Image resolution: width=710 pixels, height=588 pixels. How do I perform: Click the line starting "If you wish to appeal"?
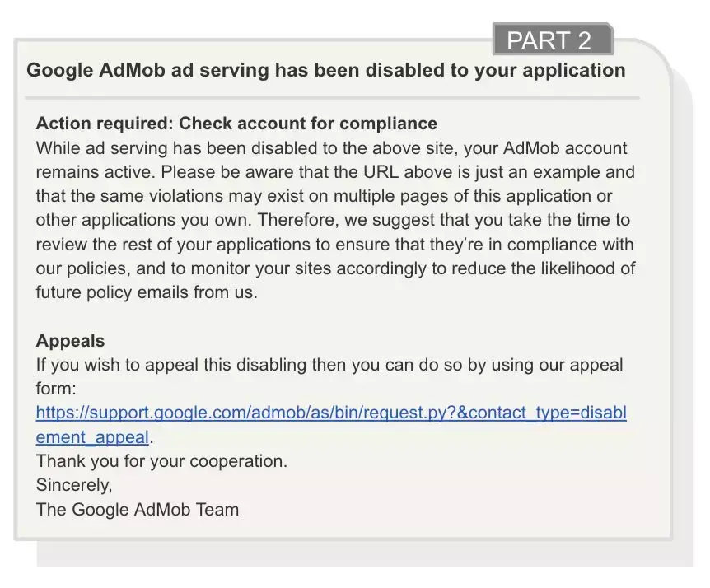(329, 365)
